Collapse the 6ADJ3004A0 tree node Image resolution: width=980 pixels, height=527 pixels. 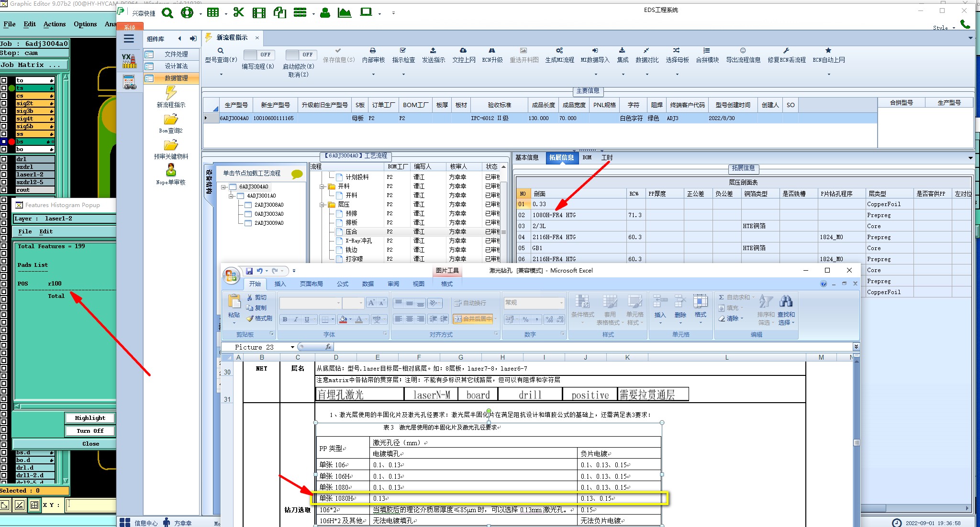223,187
